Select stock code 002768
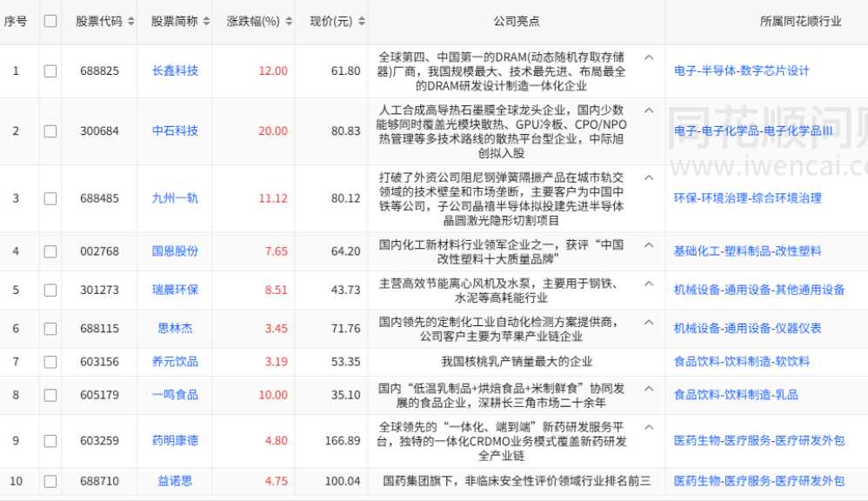The image size is (868, 501). [99, 251]
